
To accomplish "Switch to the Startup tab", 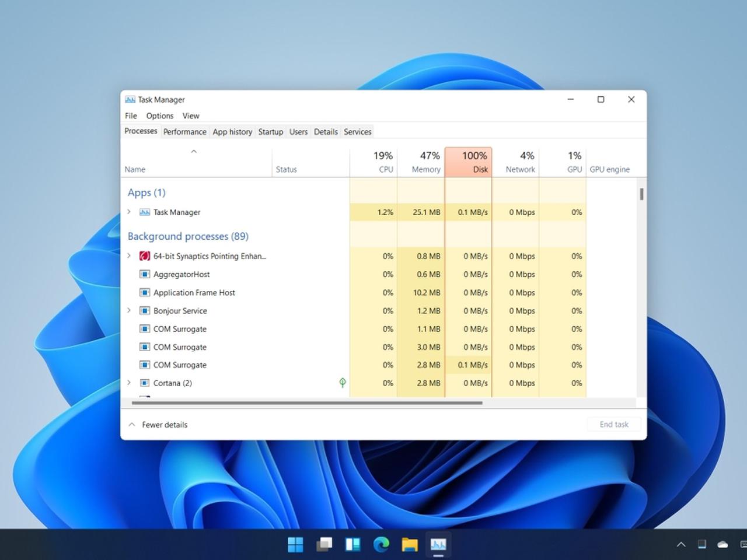I will [271, 132].
